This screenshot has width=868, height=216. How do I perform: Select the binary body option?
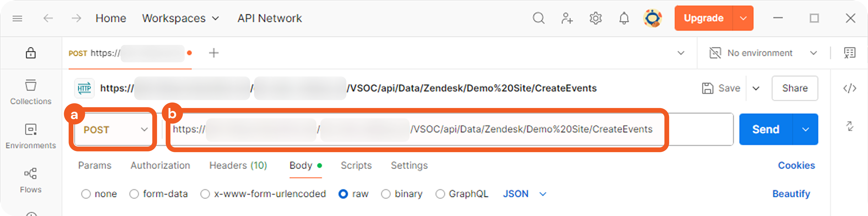(386, 194)
